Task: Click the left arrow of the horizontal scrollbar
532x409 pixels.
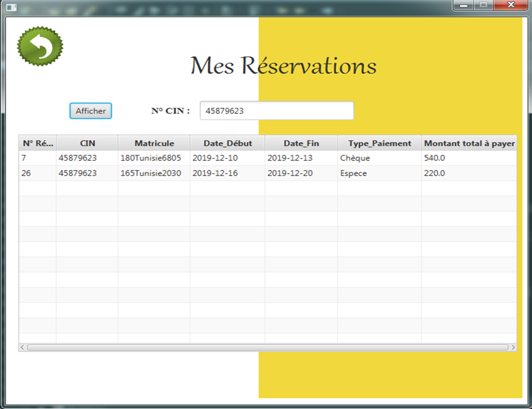Action: [22, 347]
